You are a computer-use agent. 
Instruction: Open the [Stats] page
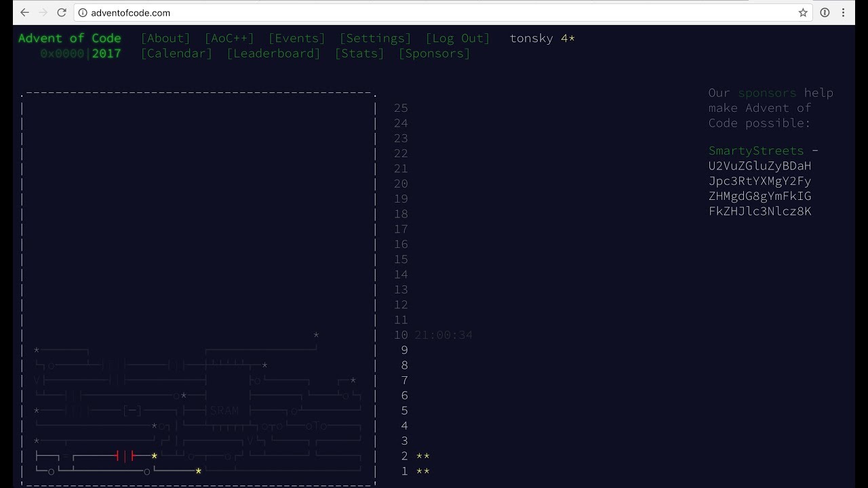(x=359, y=54)
